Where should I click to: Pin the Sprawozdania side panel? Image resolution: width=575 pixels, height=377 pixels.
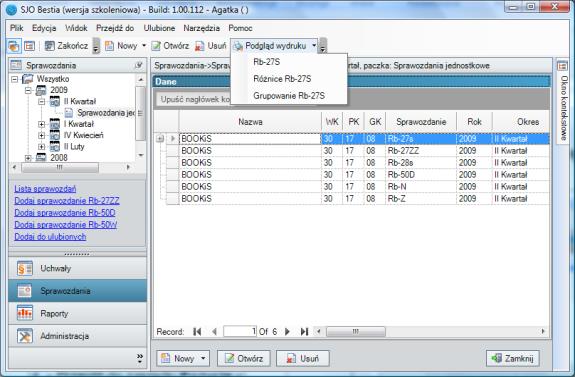pos(138,65)
